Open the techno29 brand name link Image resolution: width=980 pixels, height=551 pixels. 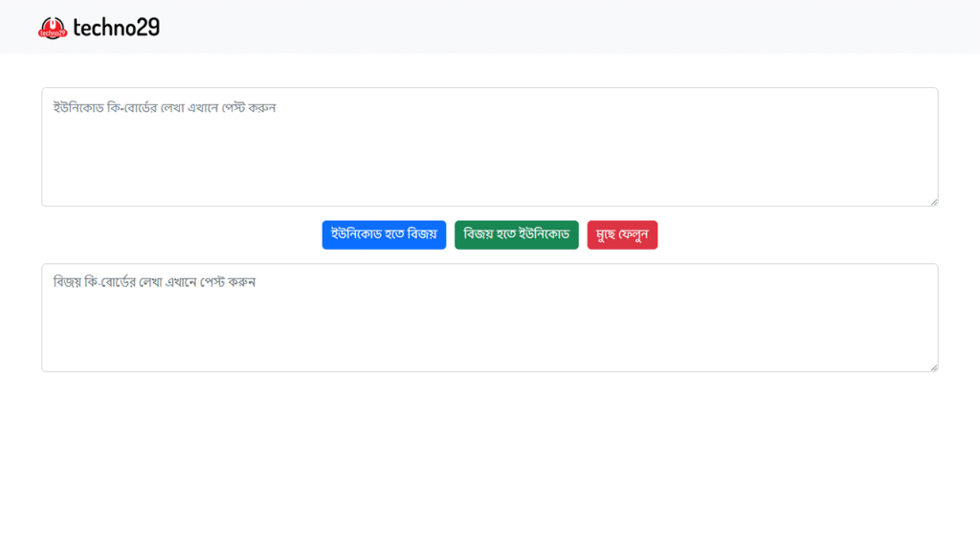click(x=116, y=28)
